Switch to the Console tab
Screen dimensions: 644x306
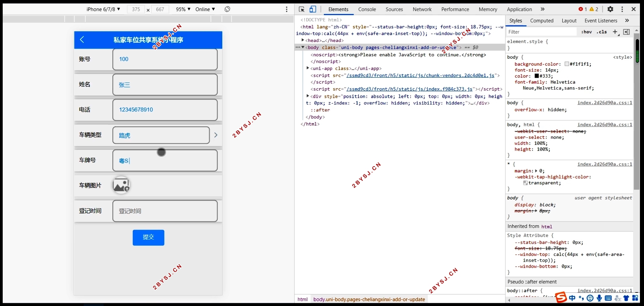(x=367, y=9)
